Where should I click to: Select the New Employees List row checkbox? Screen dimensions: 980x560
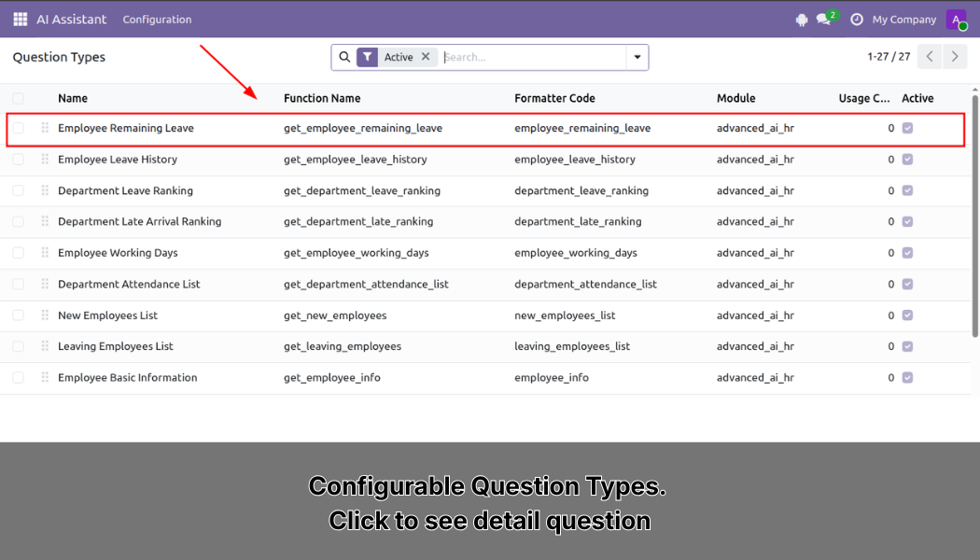pos(18,315)
